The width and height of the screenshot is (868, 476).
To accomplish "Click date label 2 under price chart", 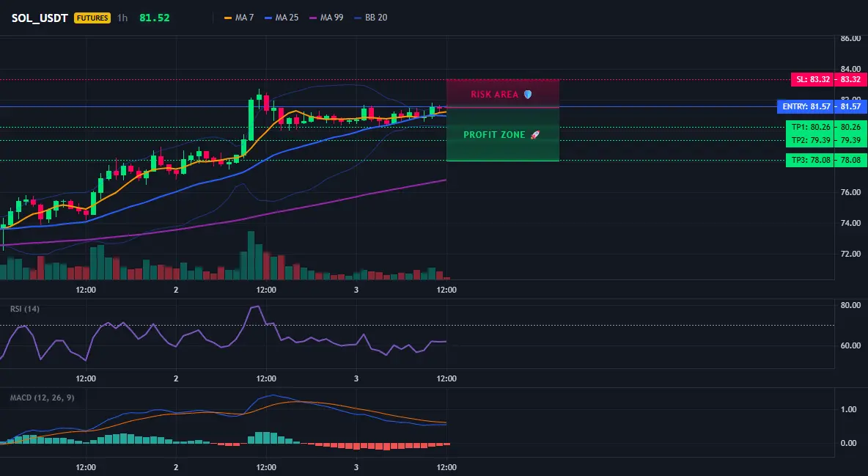I will [x=176, y=290].
